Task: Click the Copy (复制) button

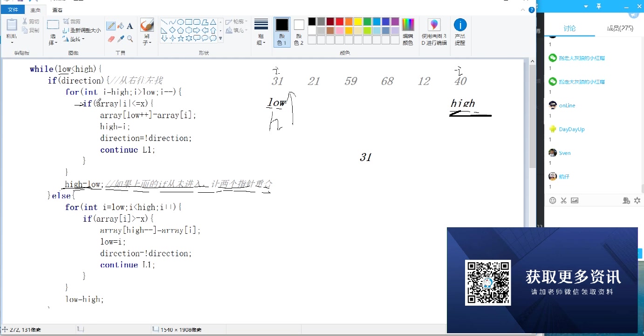Action: point(31,30)
